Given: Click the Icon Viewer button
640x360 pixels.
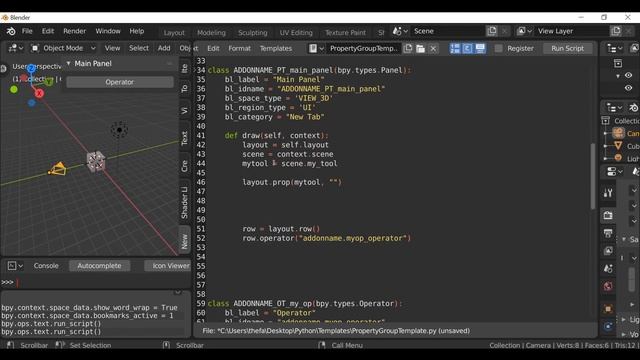Looking at the screenshot, I should pos(168,266).
